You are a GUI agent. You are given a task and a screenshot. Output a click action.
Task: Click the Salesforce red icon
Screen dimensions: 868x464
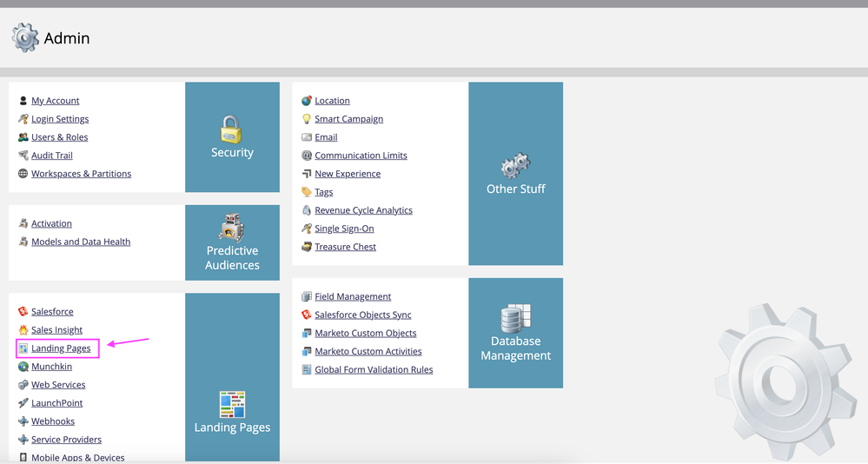[x=23, y=312]
